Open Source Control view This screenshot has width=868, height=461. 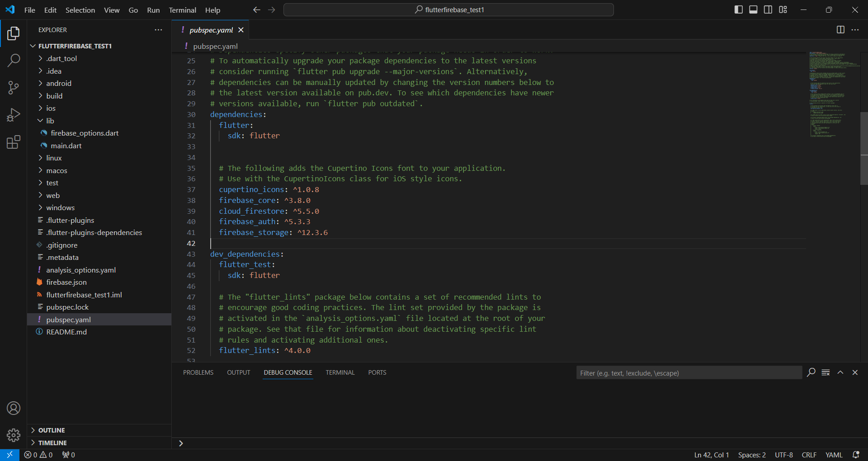point(14,88)
